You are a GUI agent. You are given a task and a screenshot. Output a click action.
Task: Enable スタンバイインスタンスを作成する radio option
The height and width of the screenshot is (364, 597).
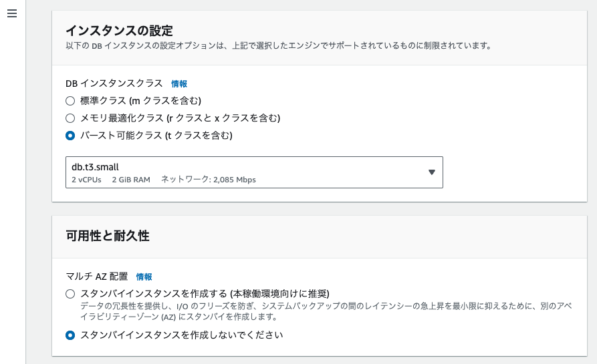click(x=70, y=294)
